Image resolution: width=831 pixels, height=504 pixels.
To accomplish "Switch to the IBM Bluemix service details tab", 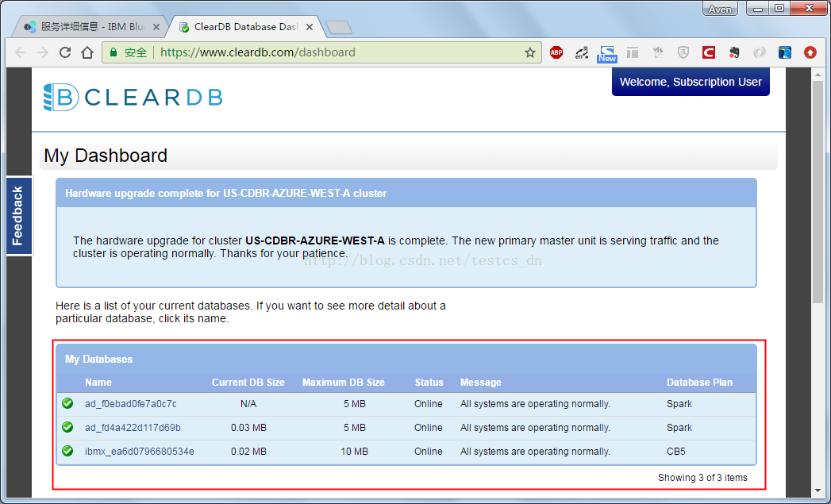I will point(90,26).
